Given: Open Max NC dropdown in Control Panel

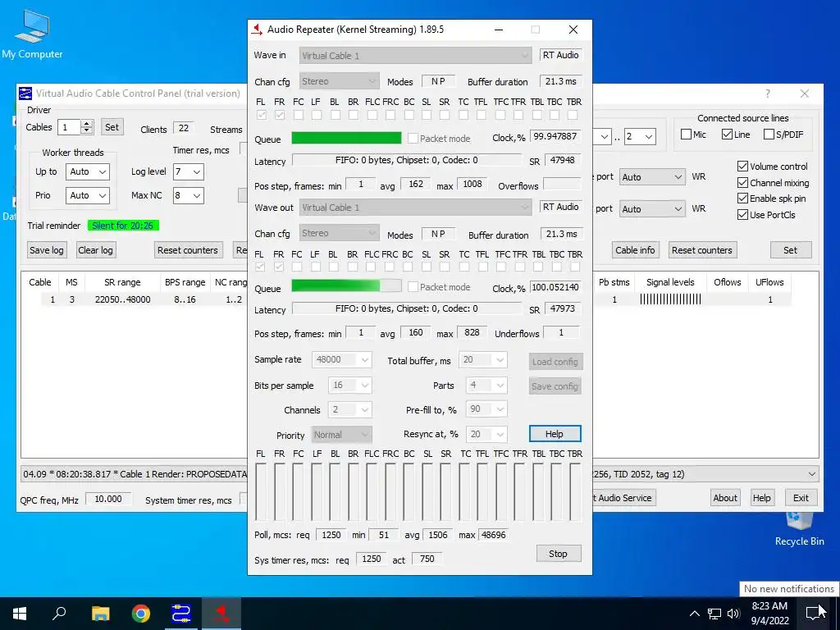Looking at the screenshot, I should pos(189,195).
